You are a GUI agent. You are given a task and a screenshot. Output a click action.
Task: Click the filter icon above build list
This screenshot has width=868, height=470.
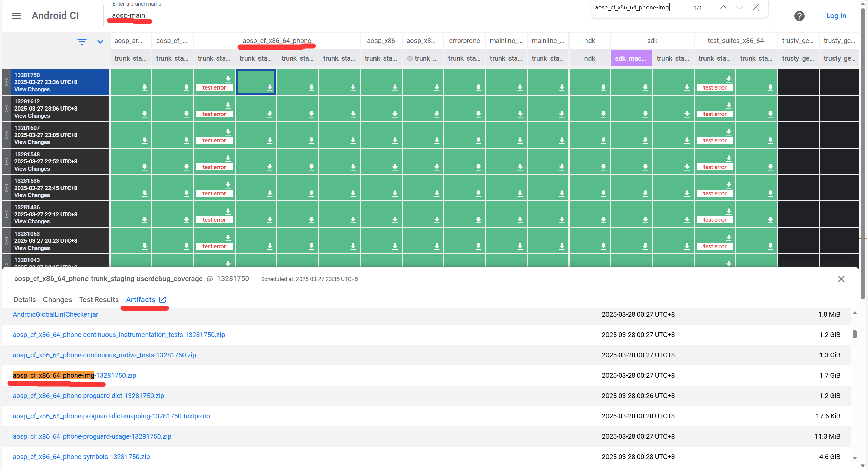click(82, 41)
